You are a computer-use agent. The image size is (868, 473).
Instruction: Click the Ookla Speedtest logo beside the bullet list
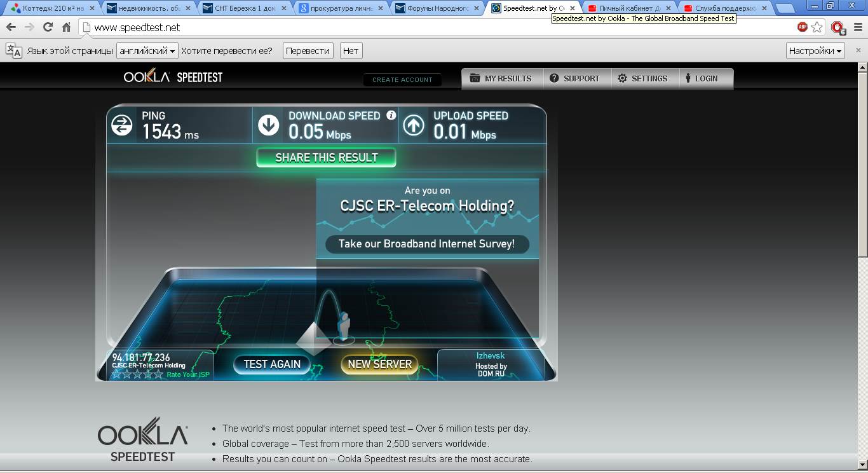click(142, 440)
